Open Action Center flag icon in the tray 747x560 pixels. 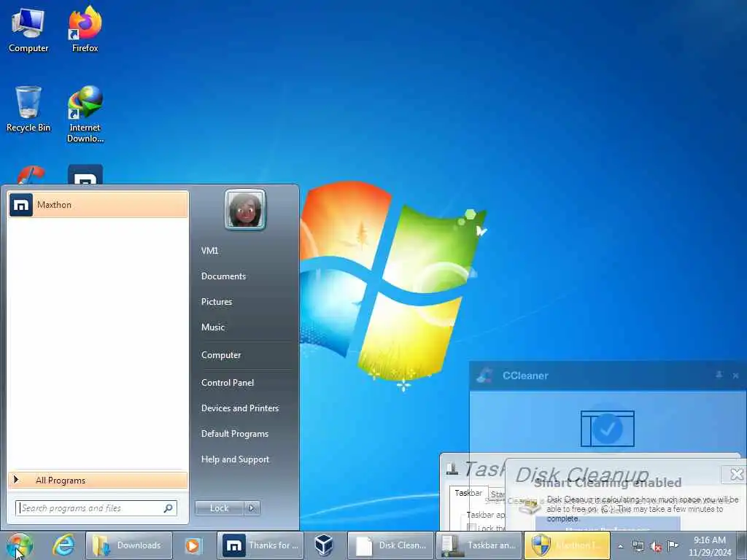(x=673, y=546)
